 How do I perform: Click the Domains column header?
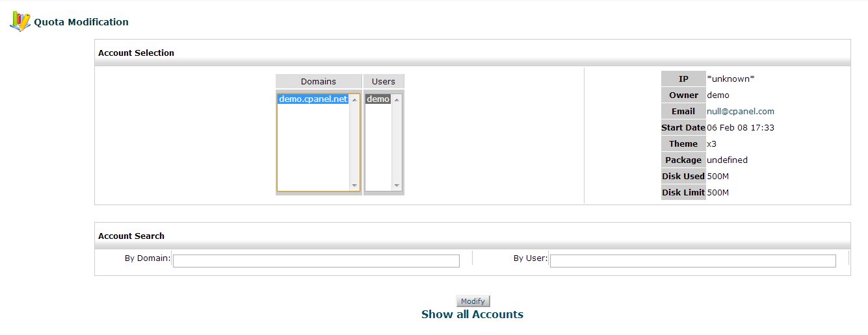[x=319, y=81]
